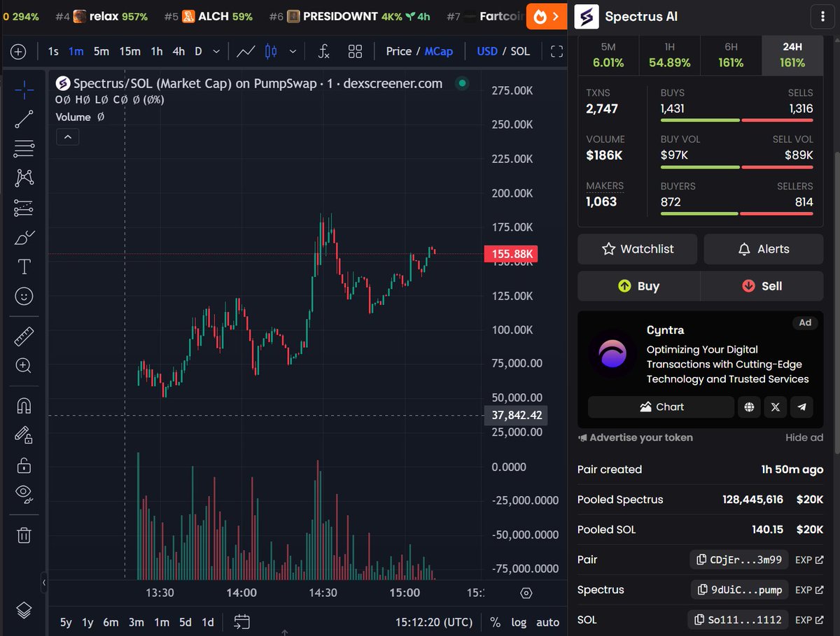
Task: Open Cyntra website globe icon
Action: point(749,407)
